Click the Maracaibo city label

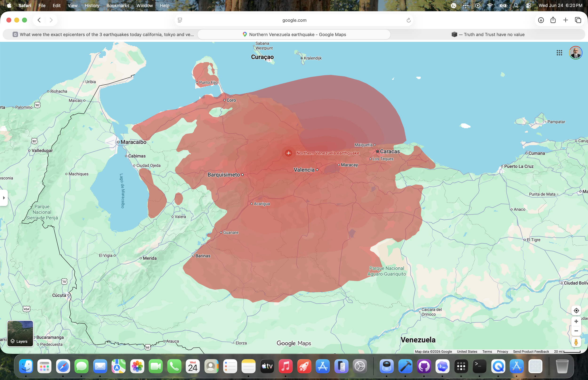pyautogui.click(x=133, y=142)
